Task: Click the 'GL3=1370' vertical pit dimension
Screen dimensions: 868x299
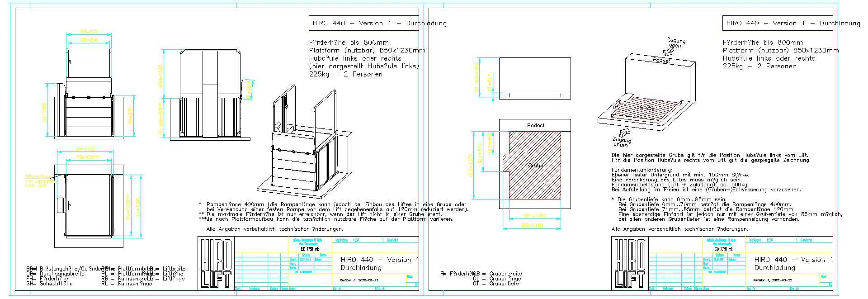Action: pyautogui.click(x=471, y=165)
